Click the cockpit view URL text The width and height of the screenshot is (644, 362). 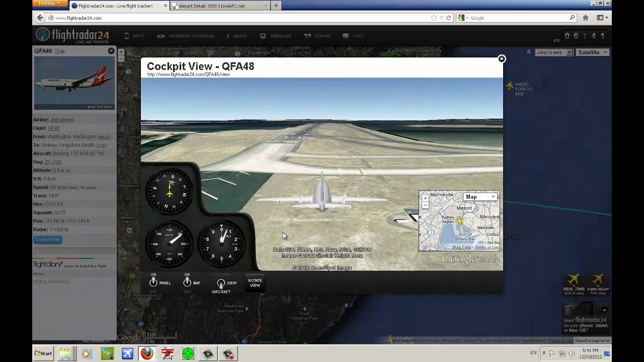tap(188, 74)
